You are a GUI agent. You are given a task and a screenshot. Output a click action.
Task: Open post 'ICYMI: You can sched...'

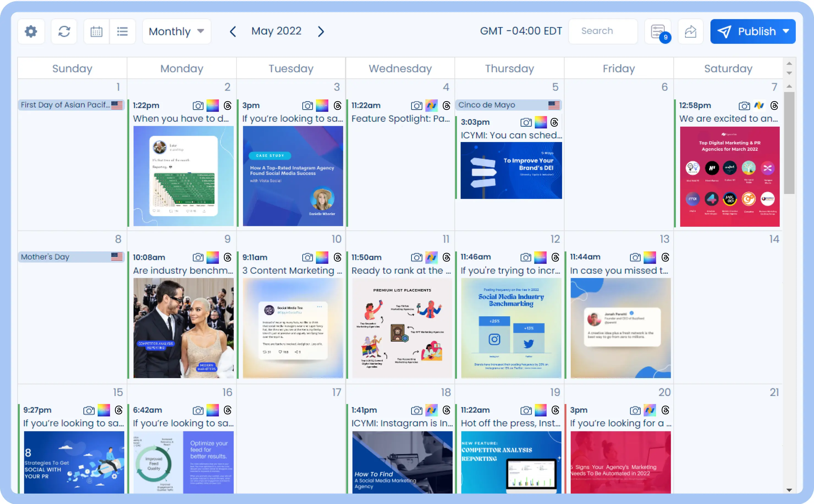[511, 135]
